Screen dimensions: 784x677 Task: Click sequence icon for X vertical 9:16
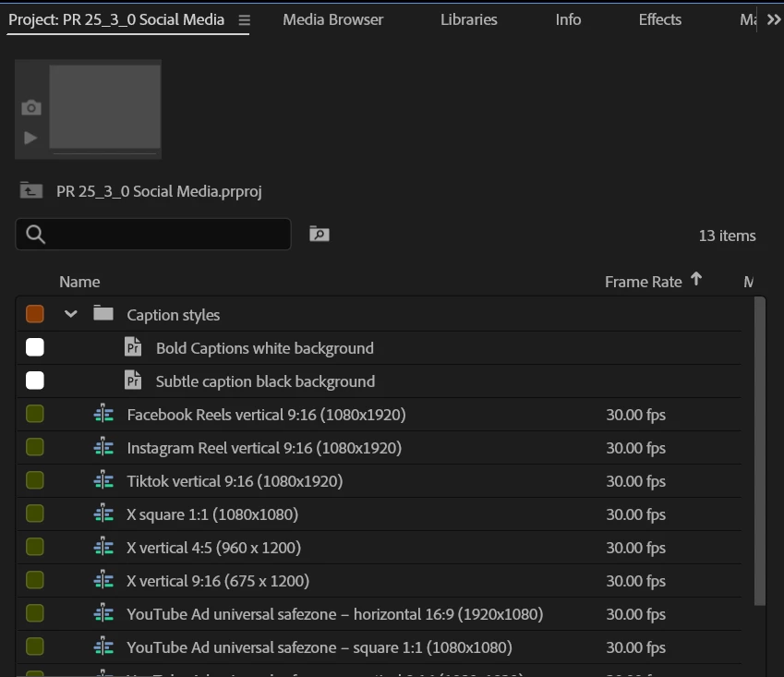coord(103,580)
